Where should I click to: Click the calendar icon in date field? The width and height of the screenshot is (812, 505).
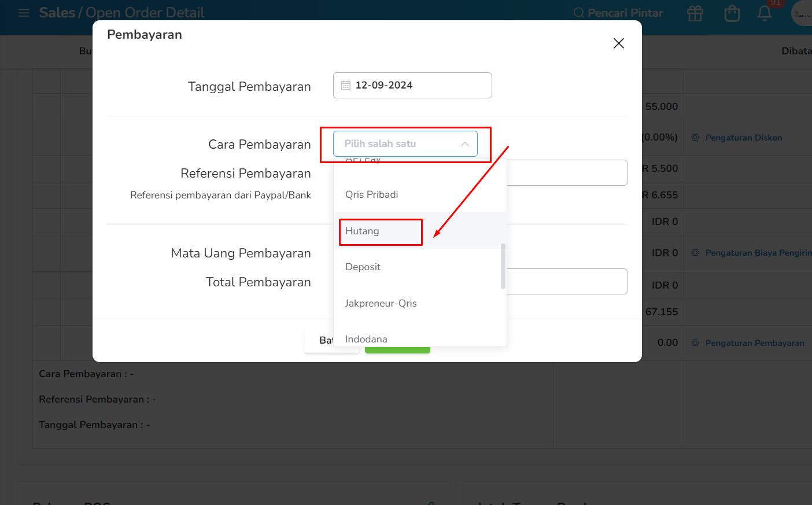[346, 85]
